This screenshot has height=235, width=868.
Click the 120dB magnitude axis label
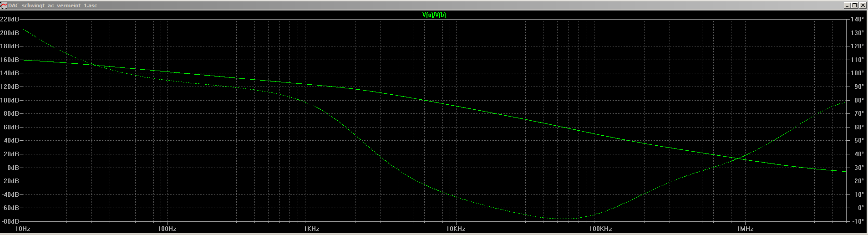(x=10, y=87)
